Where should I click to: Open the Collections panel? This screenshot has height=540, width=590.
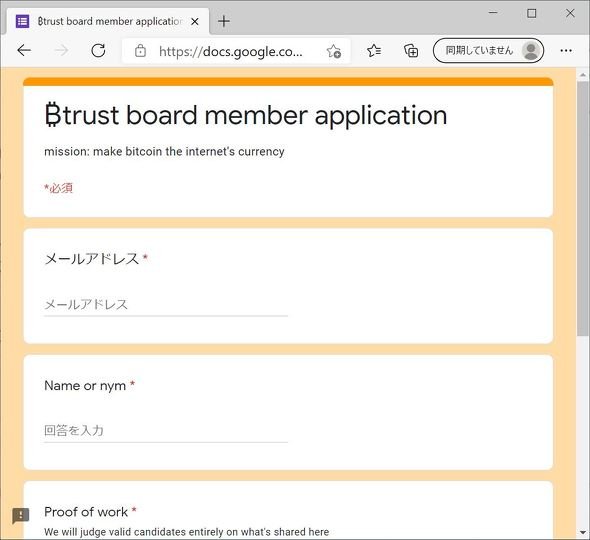tap(411, 50)
